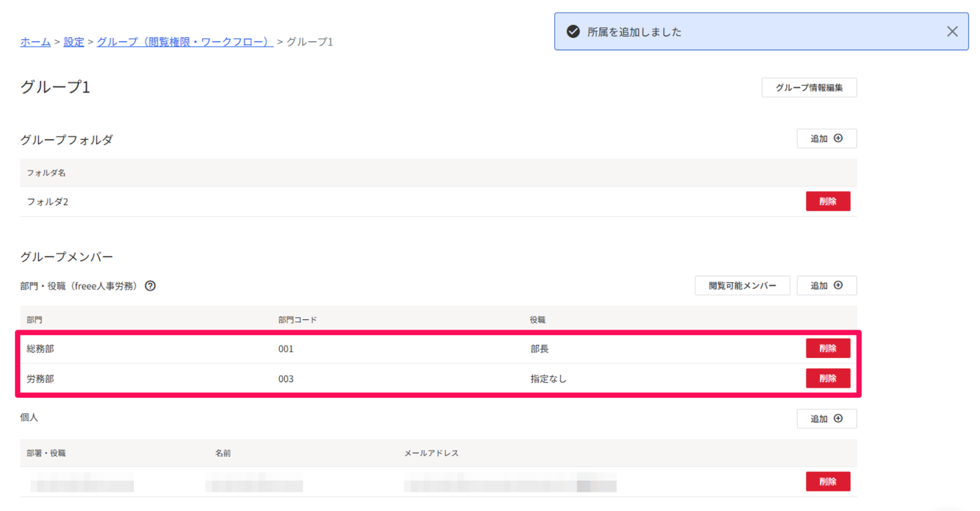Click the グループメンバー section heading
Image resolution: width=980 pixels, height=511 pixels.
(67, 257)
